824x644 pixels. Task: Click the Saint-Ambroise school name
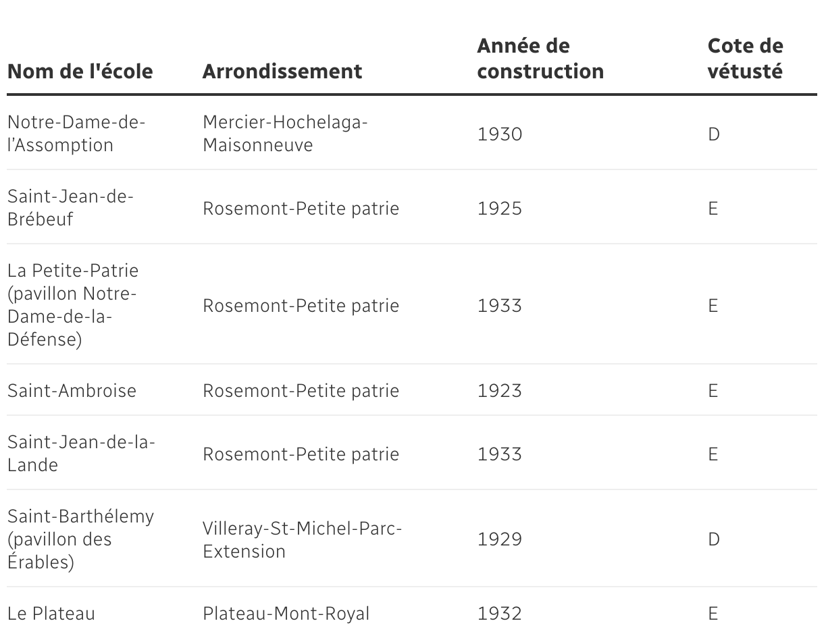pos(72,391)
